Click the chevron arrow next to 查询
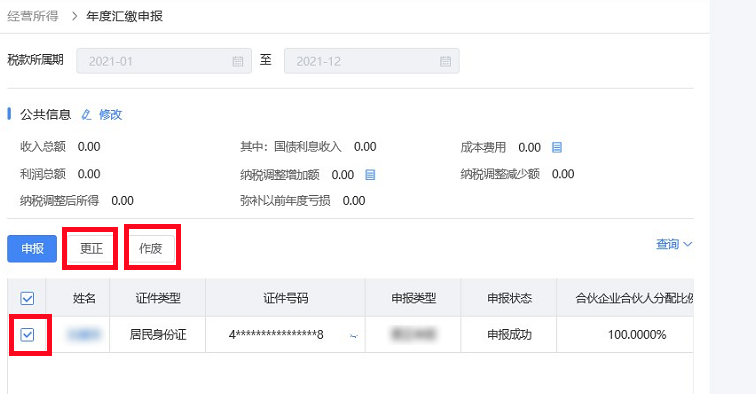The image size is (756, 394). pyautogui.click(x=688, y=245)
